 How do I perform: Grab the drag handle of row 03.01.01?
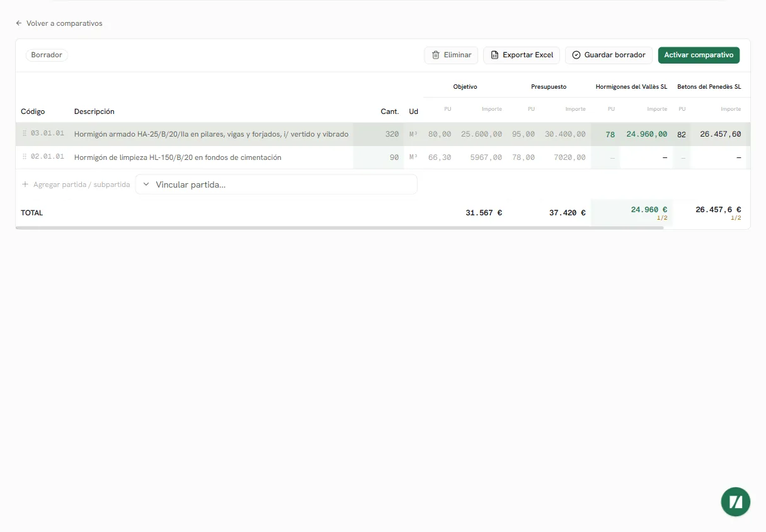[x=25, y=133]
